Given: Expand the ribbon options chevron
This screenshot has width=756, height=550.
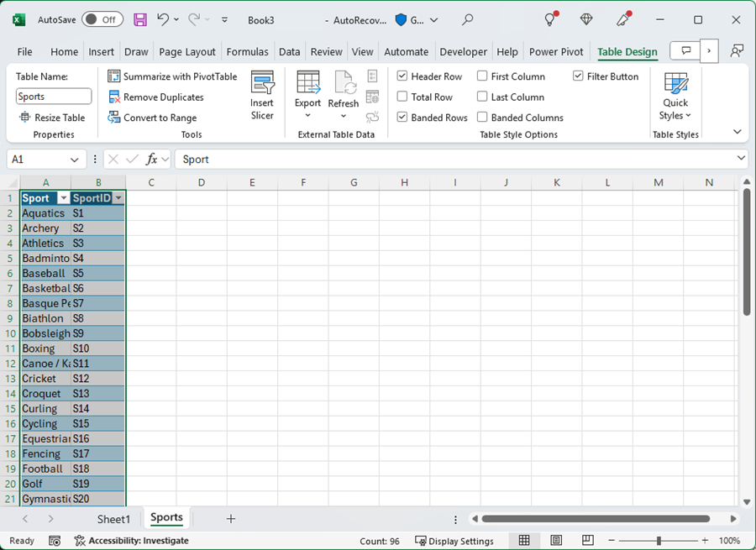Looking at the screenshot, I should click(737, 131).
